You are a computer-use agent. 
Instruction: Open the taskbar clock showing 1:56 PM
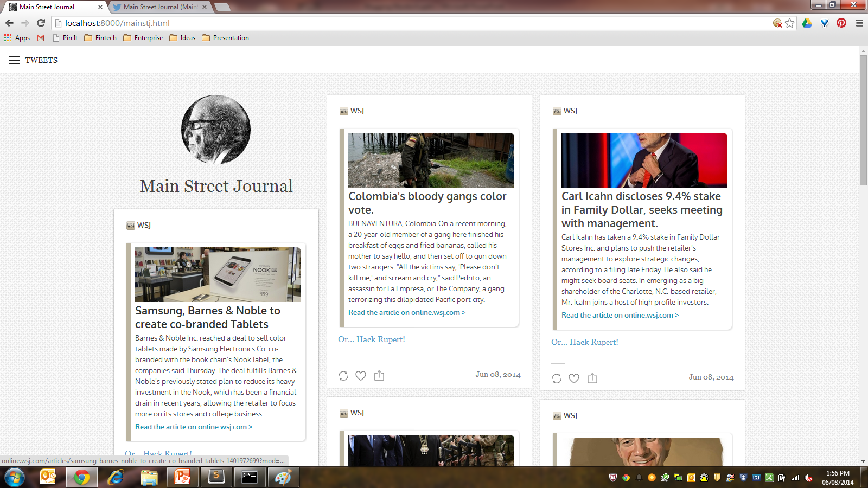[x=838, y=478]
